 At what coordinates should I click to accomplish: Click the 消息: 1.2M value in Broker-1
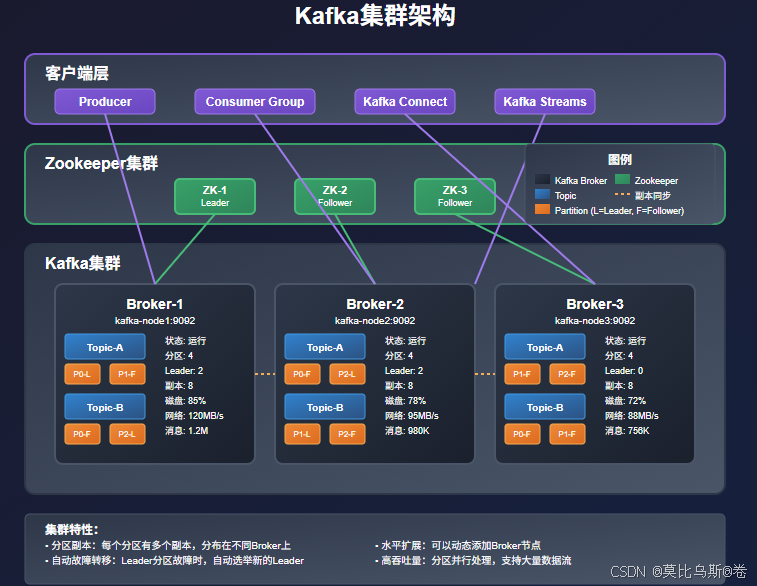(186, 431)
